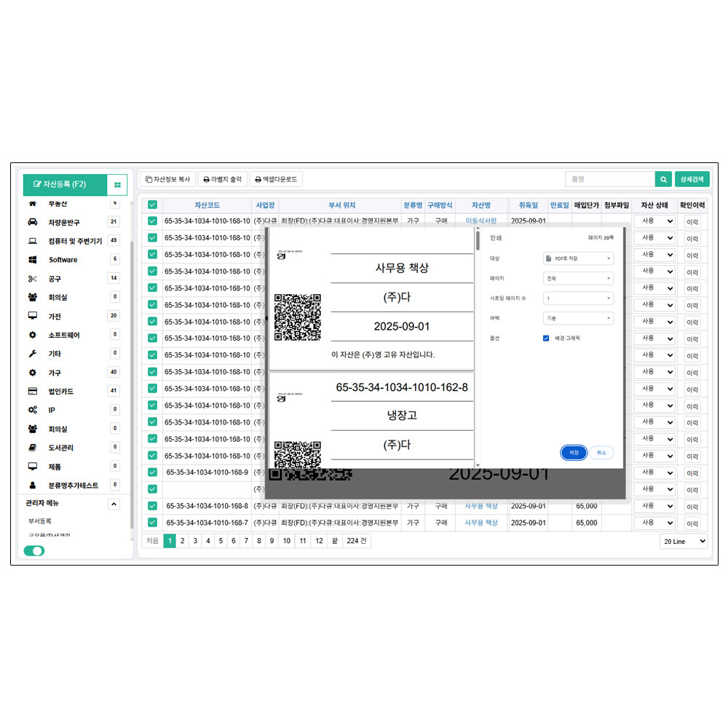Click the car icon for 차량운반구
728x728 pixels.
33,222
